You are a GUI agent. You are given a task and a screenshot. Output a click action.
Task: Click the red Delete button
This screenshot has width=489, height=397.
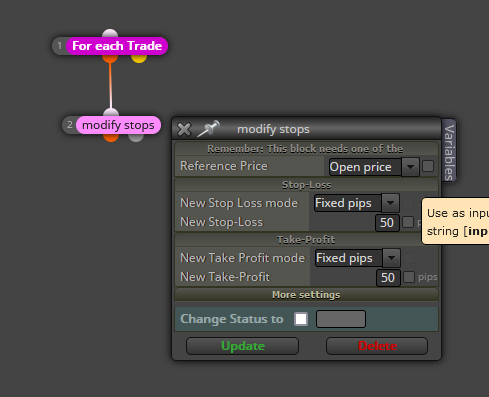coord(377,346)
